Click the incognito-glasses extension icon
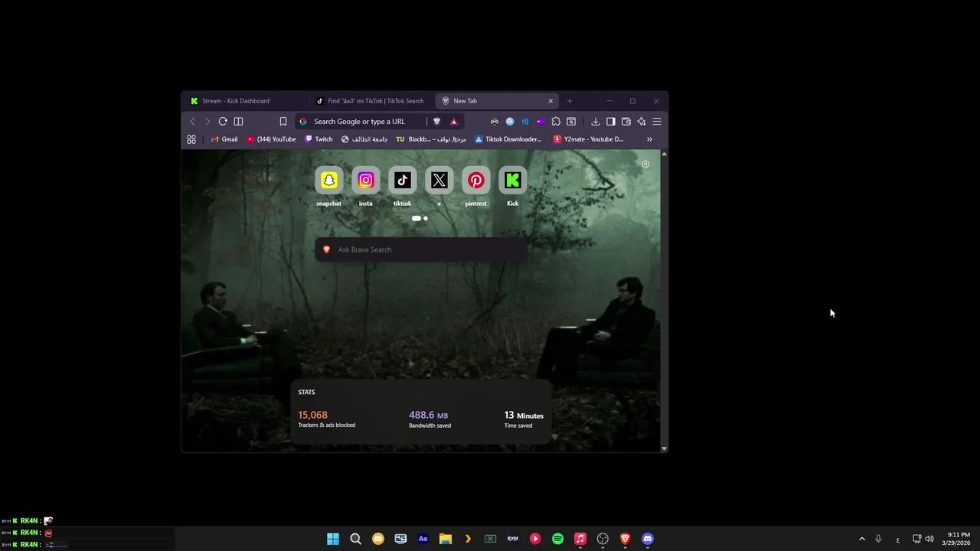Viewport: 980px width, 551px height. 495,121
